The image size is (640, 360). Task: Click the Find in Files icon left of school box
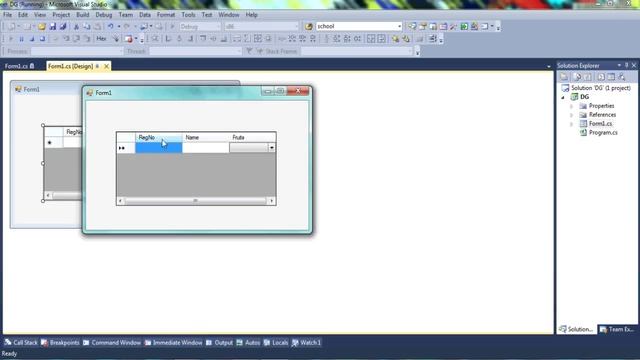[309, 27]
